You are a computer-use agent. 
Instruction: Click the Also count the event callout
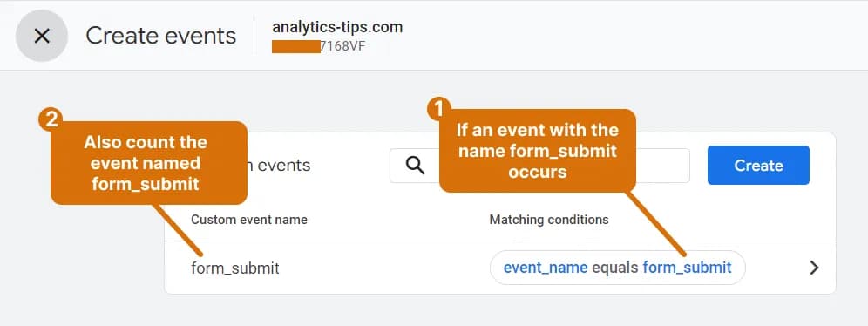point(148,163)
